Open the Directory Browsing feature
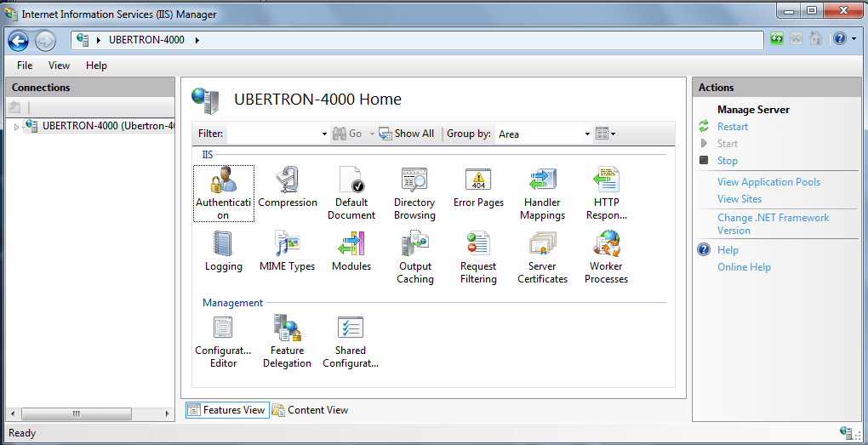This screenshot has width=868, height=445. (x=414, y=193)
